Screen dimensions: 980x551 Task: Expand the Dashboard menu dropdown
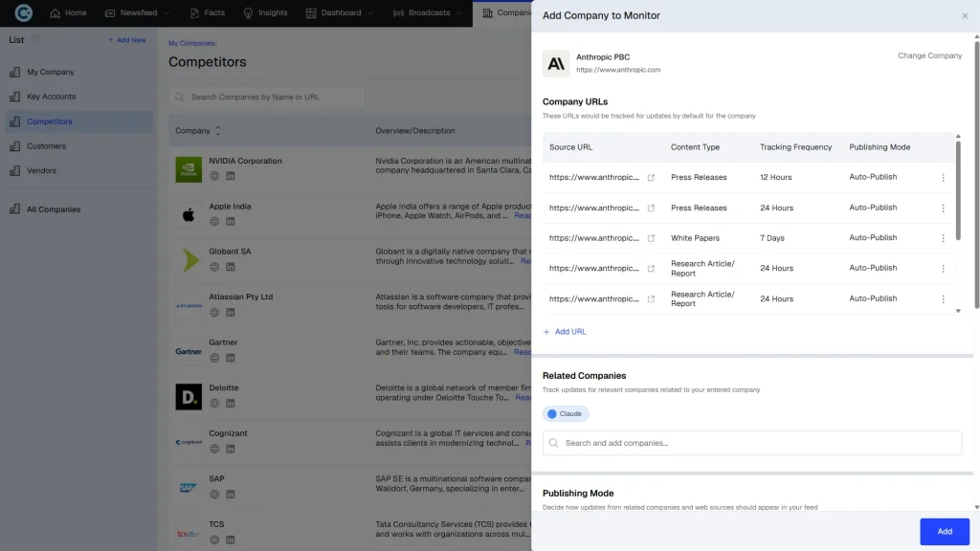[x=370, y=13]
